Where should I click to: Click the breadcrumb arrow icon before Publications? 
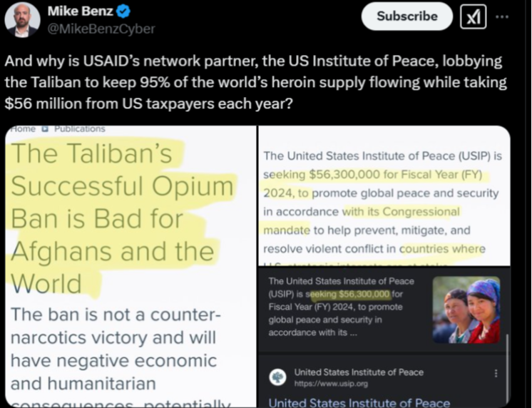tap(45, 129)
